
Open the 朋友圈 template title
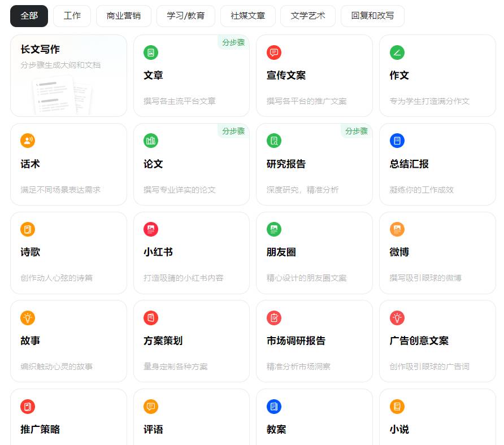click(x=281, y=252)
